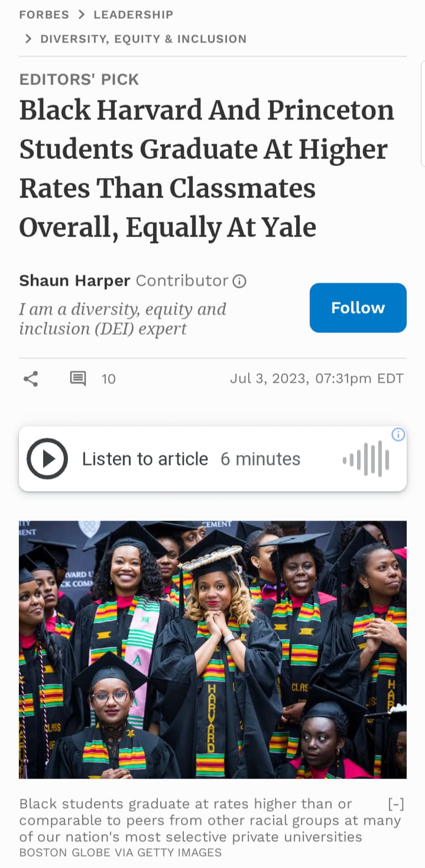This screenshot has height=868, width=425.
Task: Open the comments icon next to 10
Action: [x=78, y=379]
